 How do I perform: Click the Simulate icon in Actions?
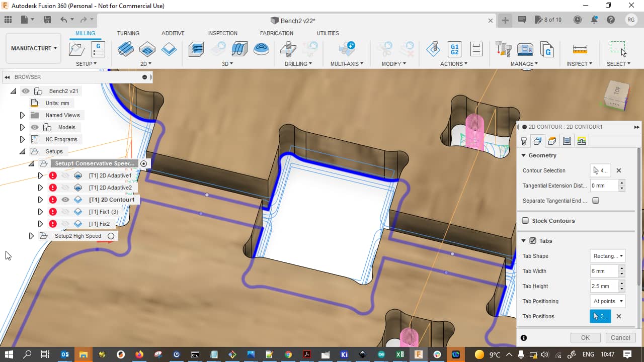click(x=433, y=49)
